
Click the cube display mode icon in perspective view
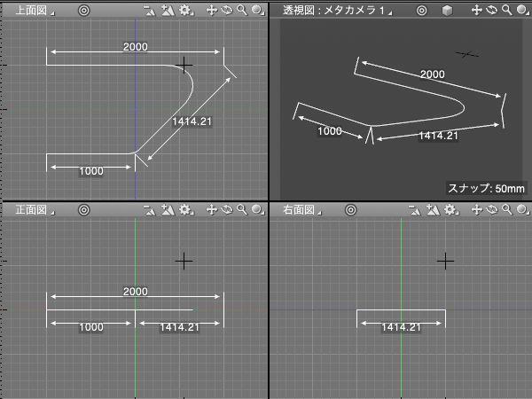point(448,11)
